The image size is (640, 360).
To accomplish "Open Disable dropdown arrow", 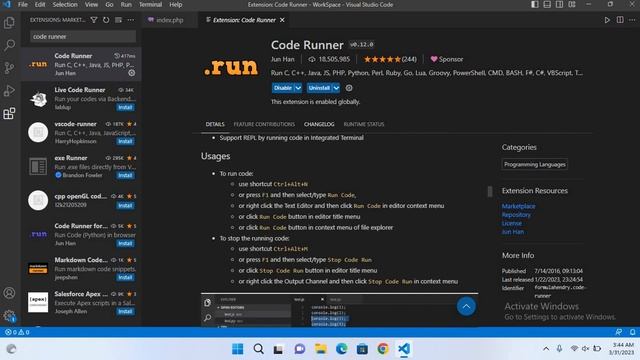I will pos(298,88).
